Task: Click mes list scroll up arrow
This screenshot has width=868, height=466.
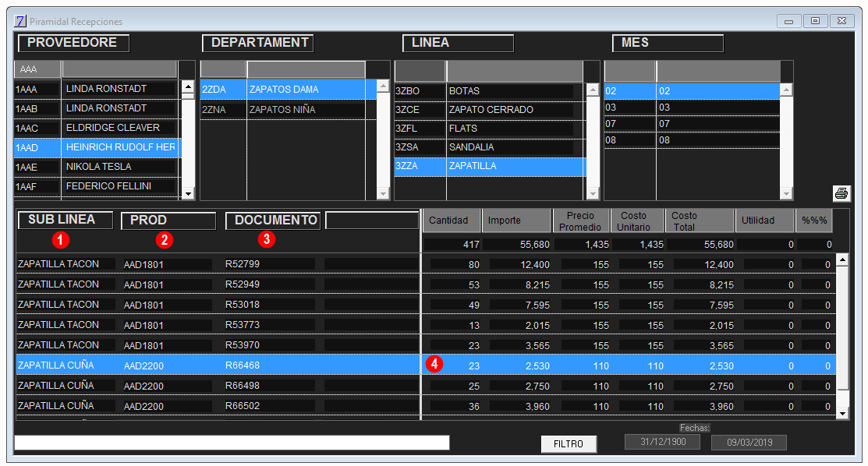Action: 786,90
